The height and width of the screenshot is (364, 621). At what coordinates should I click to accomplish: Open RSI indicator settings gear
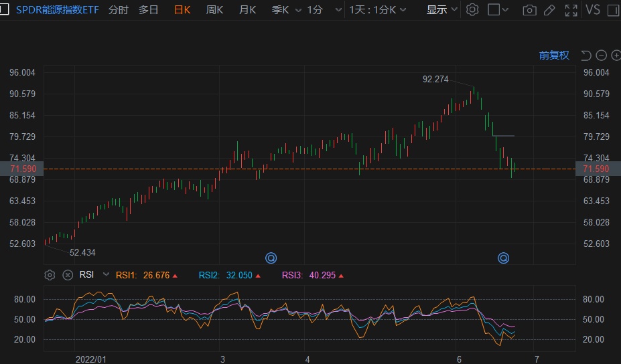point(50,275)
